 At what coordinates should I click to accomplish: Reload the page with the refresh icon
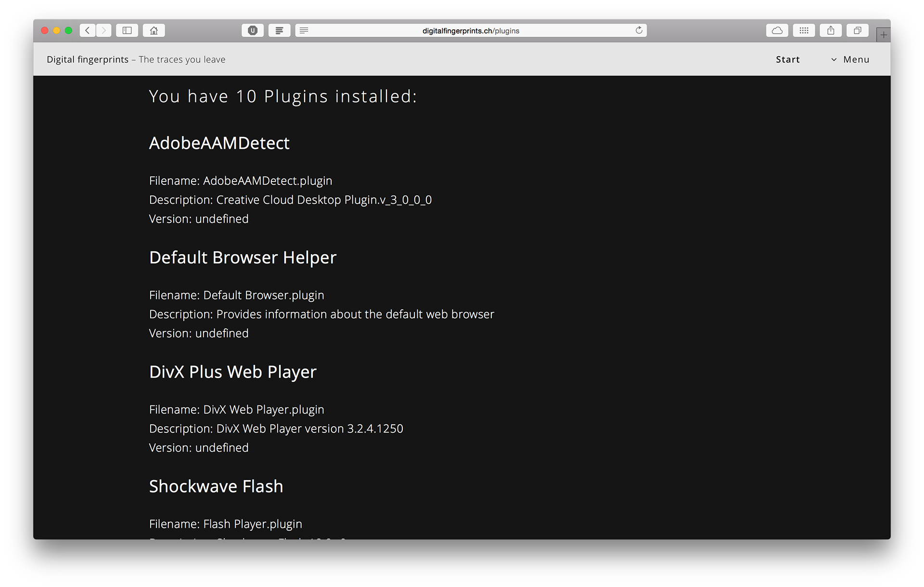click(639, 30)
